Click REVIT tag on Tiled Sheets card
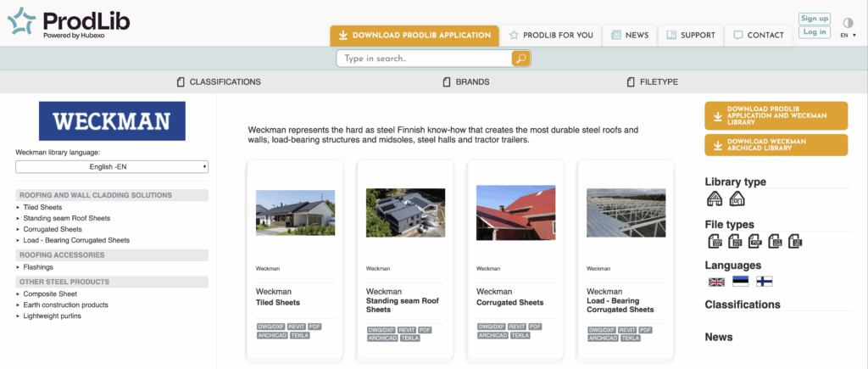 pyautogui.click(x=296, y=327)
